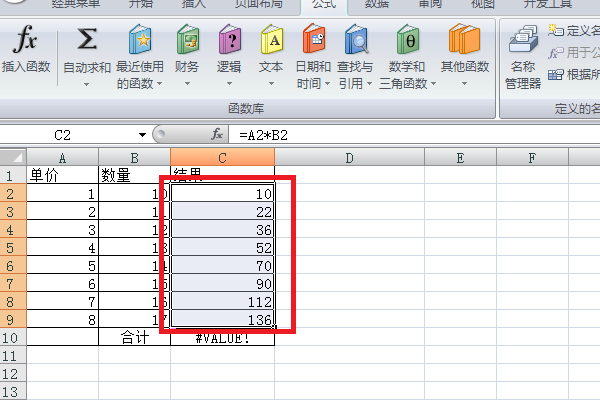Select row 12 header
This screenshot has width=600, height=400.
[13, 374]
